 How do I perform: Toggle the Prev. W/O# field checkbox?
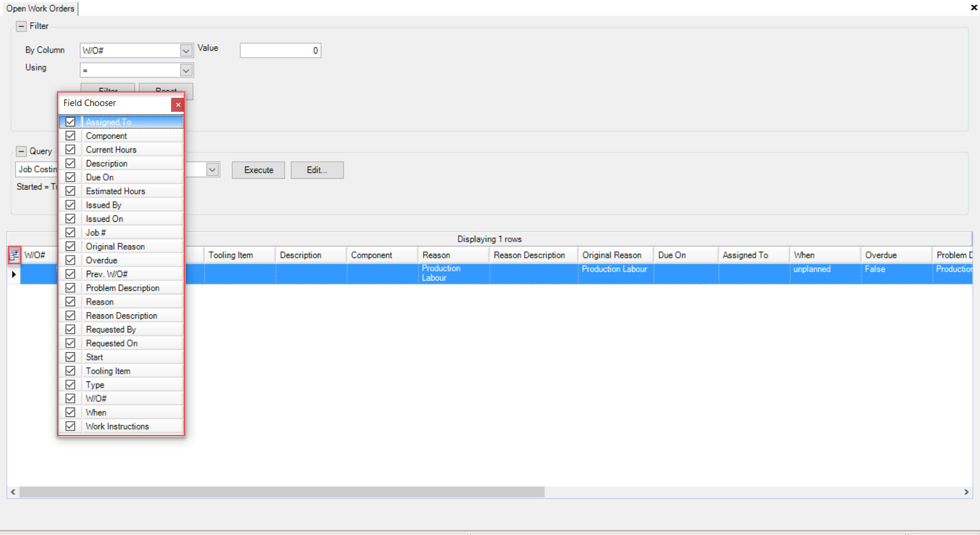pyautogui.click(x=70, y=274)
